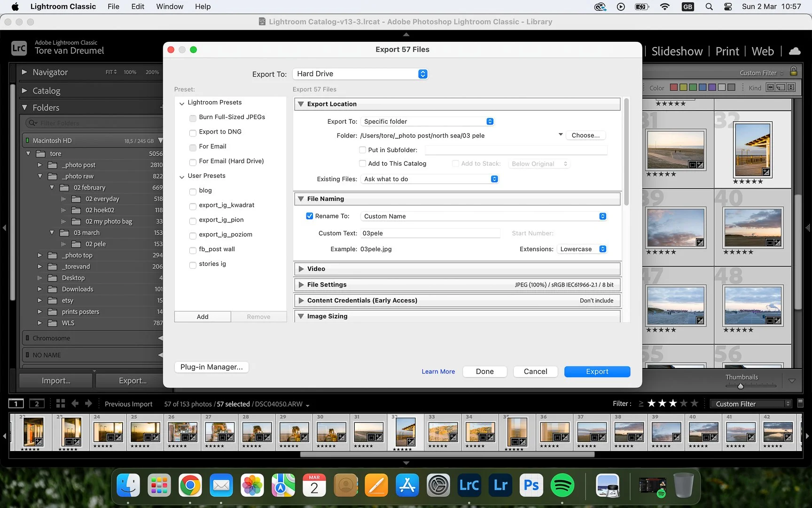Filter by green color label swatch
Viewport: 812px width, 508px height.
tap(693, 87)
